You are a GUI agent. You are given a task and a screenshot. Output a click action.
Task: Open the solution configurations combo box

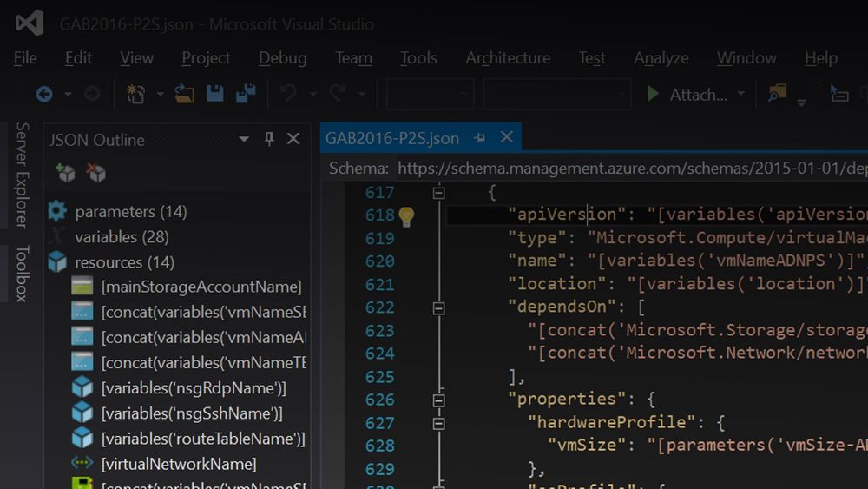click(431, 94)
